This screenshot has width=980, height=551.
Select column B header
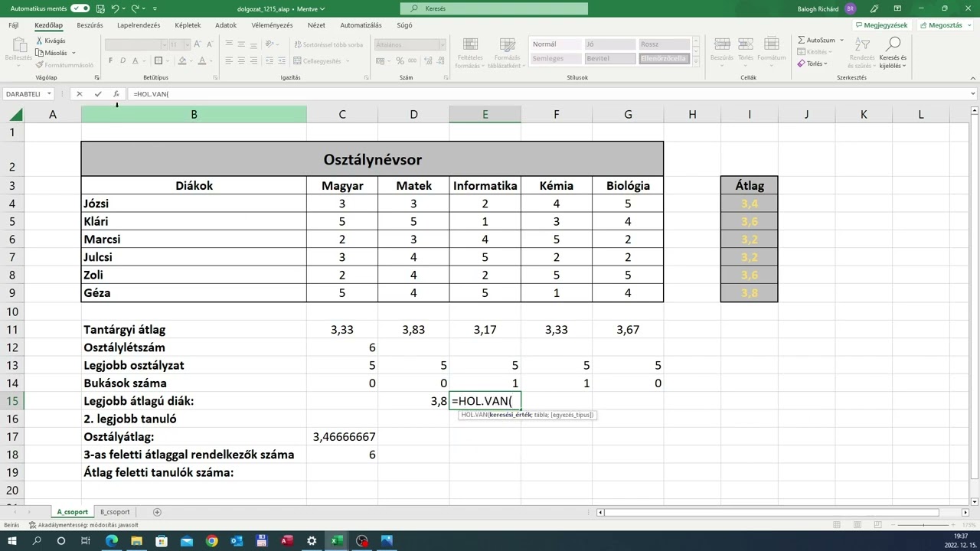[x=194, y=114]
